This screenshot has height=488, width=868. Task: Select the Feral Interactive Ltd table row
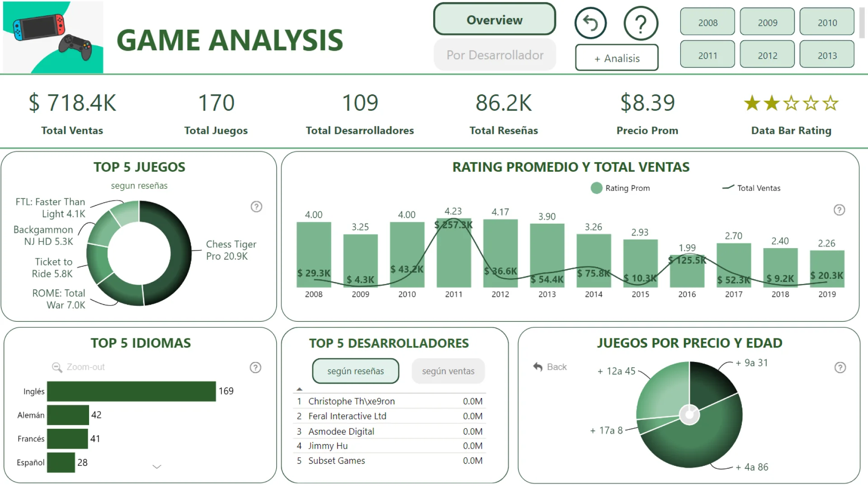tap(389, 416)
